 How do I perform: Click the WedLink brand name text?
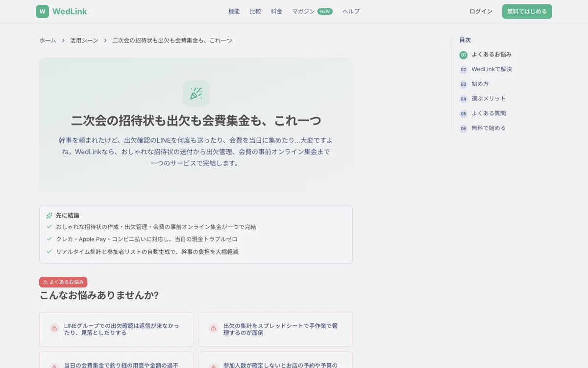[x=70, y=11]
